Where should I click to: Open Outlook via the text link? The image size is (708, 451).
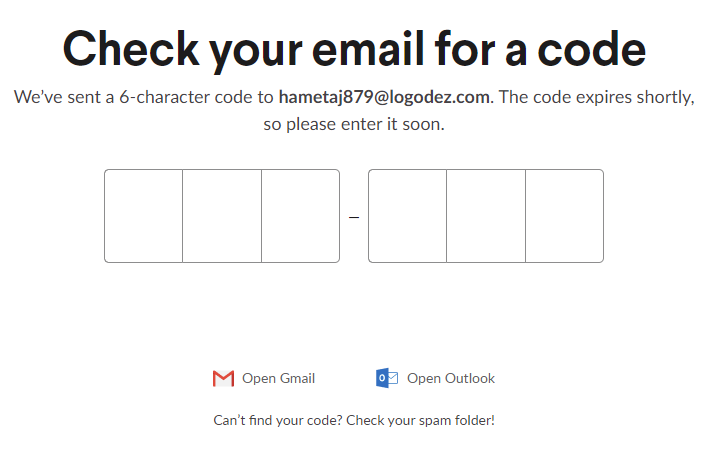pos(450,378)
